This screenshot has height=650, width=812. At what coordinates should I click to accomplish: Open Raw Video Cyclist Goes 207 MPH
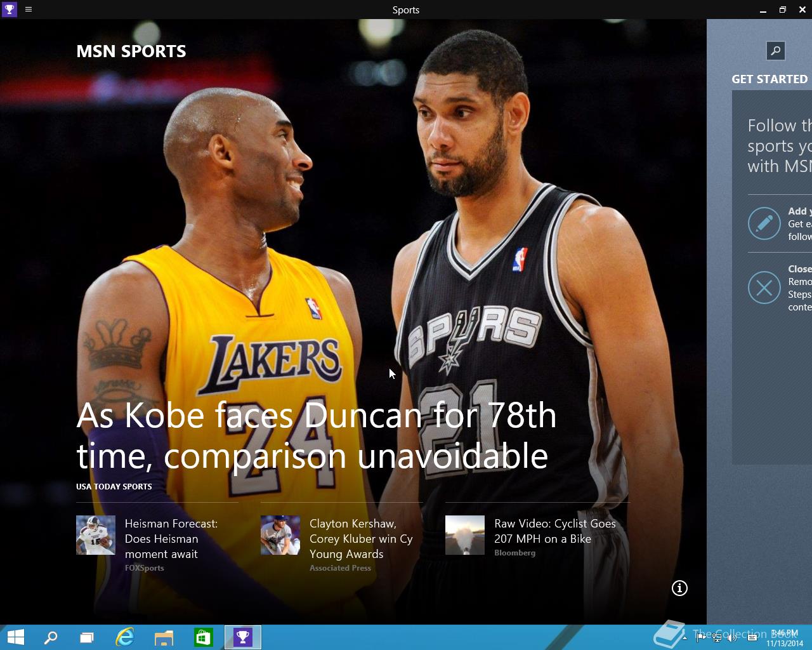[555, 531]
